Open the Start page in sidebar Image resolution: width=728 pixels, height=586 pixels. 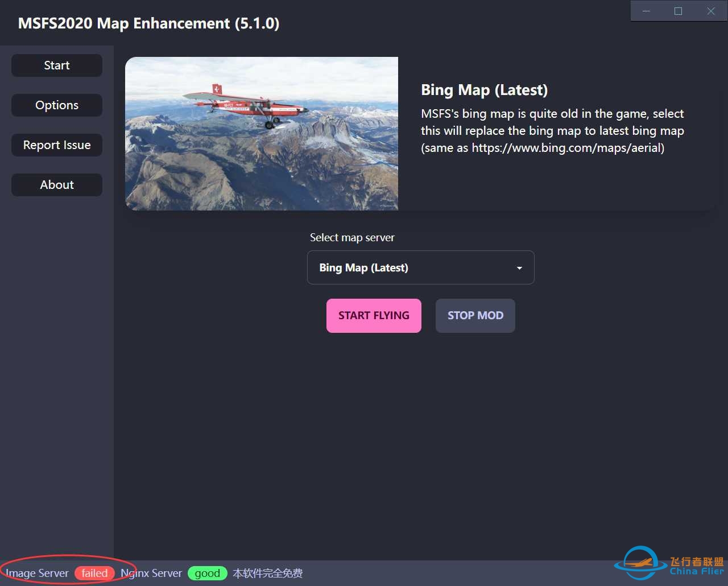pyautogui.click(x=57, y=65)
